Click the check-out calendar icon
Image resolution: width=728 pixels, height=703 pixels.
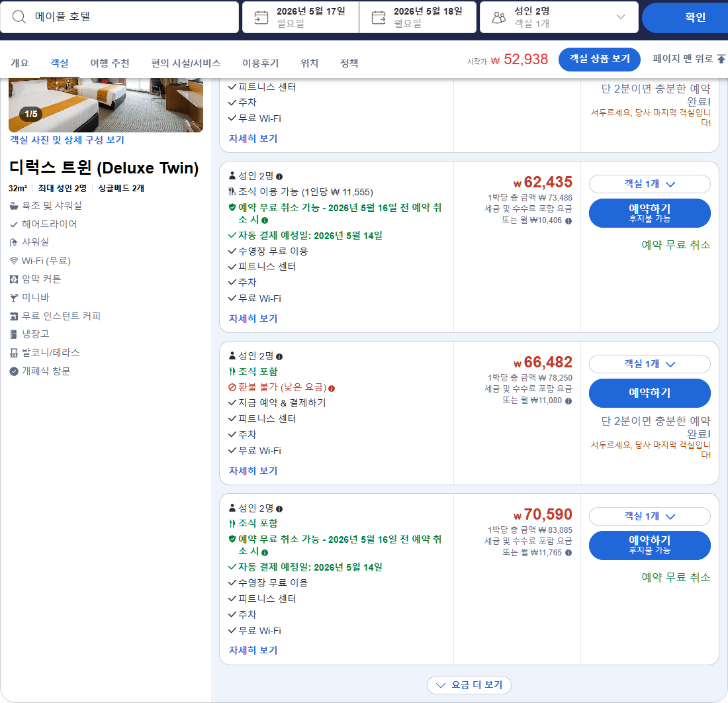(379, 18)
